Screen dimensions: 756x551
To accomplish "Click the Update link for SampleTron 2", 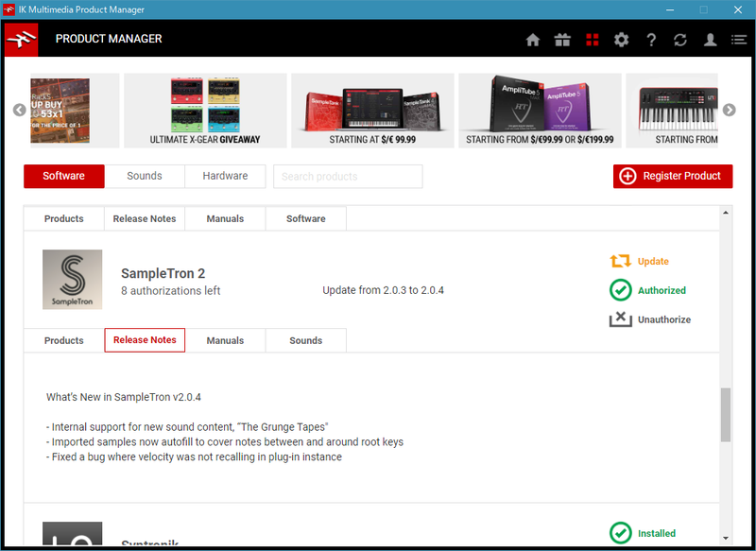I will (x=653, y=261).
